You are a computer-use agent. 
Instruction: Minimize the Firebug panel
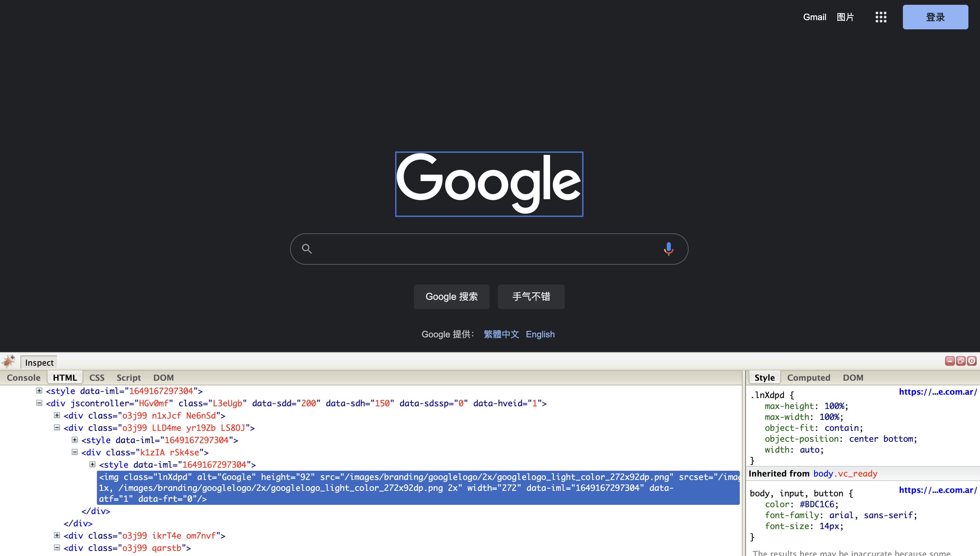tap(949, 361)
